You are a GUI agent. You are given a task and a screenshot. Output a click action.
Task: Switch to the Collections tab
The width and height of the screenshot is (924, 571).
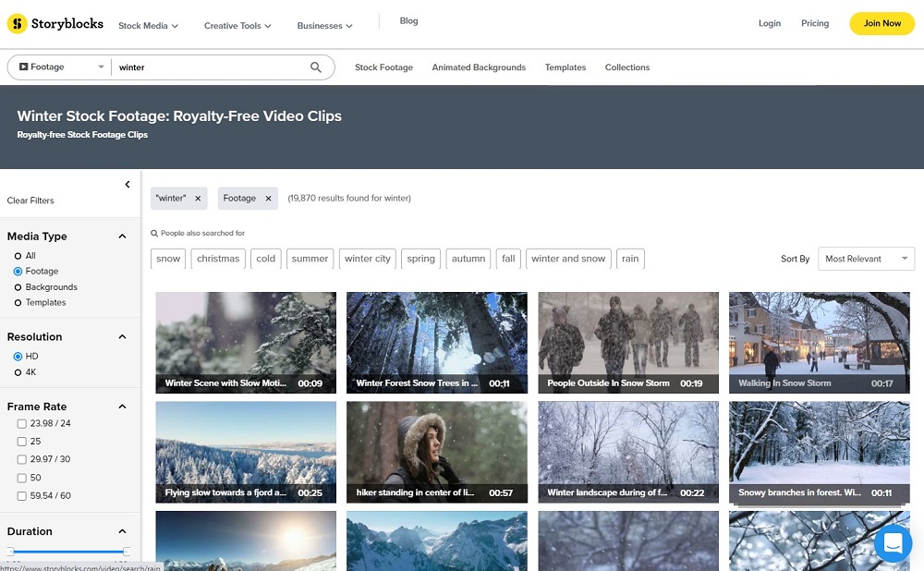click(627, 67)
